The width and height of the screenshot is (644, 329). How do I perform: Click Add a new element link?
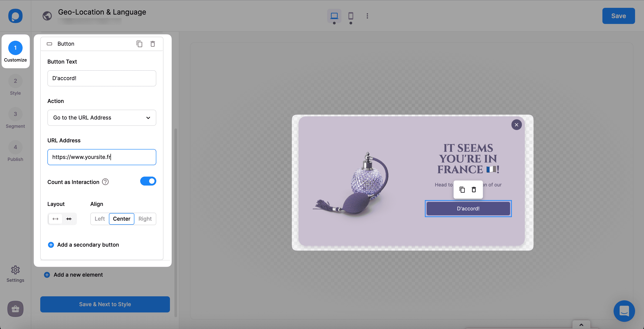78,275
